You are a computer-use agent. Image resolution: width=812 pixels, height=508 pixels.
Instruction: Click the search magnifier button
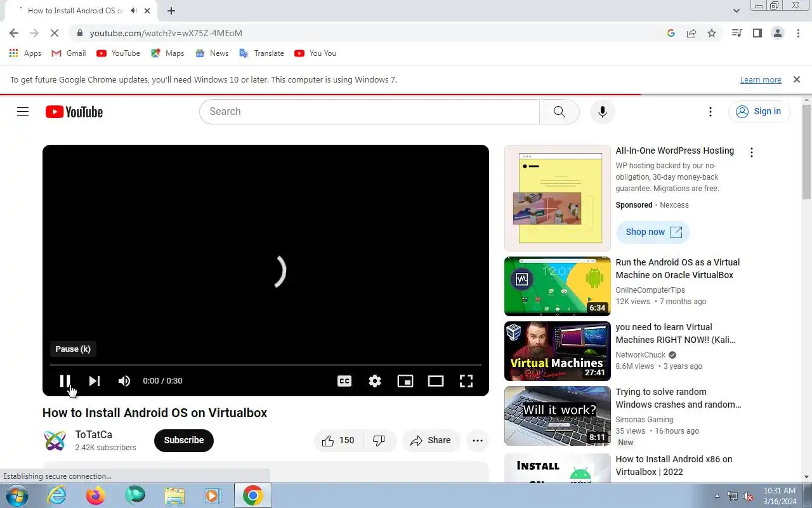[559, 112]
